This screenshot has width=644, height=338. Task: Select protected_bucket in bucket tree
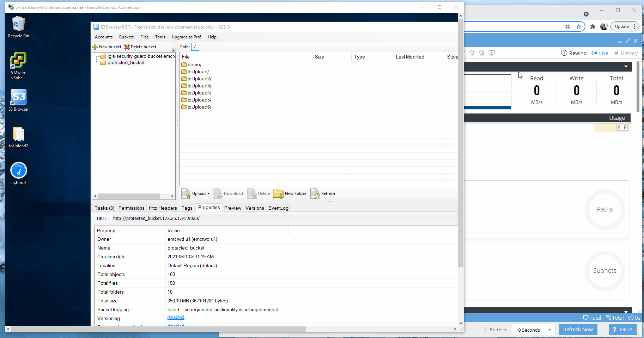pyautogui.click(x=122, y=62)
